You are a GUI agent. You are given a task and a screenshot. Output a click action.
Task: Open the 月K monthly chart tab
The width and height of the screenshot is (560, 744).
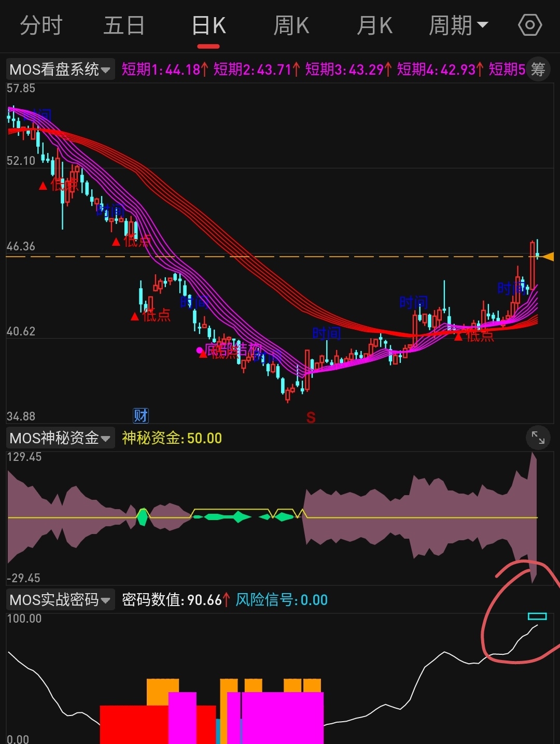pyautogui.click(x=375, y=25)
